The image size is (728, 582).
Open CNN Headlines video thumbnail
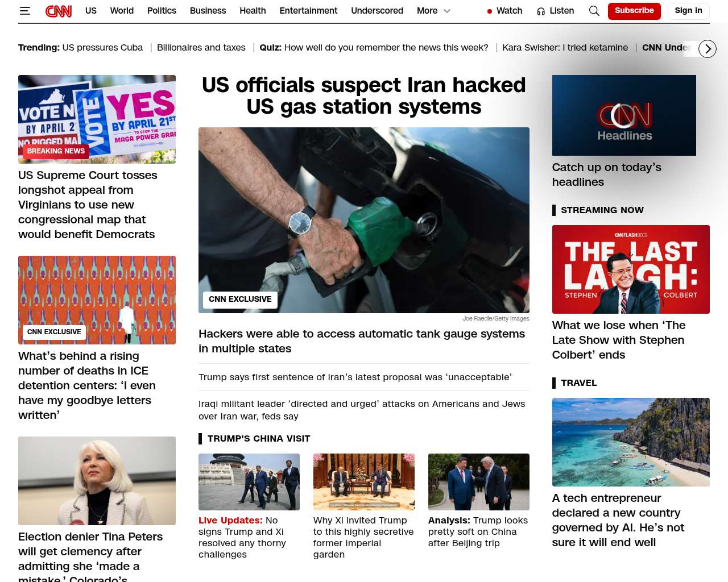pos(624,115)
